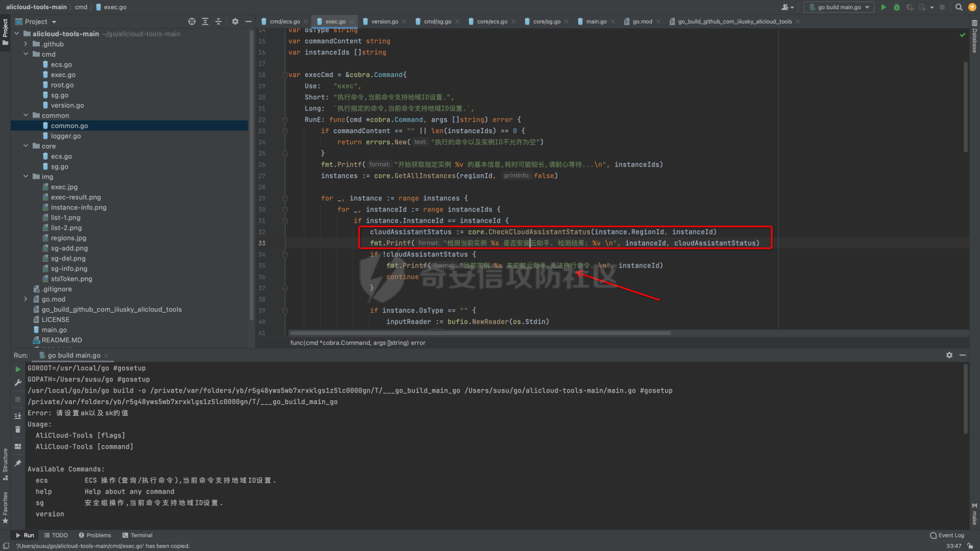Toggle tool window bars icon in status bar
Viewport: 980px width, 551px height.
tap(6, 546)
